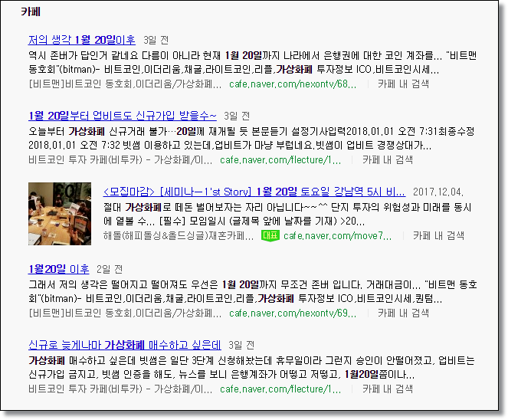The image size is (508, 420).
Task: Open cafe.naver.com/flecture link under 업비트 신규가입 post
Action: (x=280, y=160)
